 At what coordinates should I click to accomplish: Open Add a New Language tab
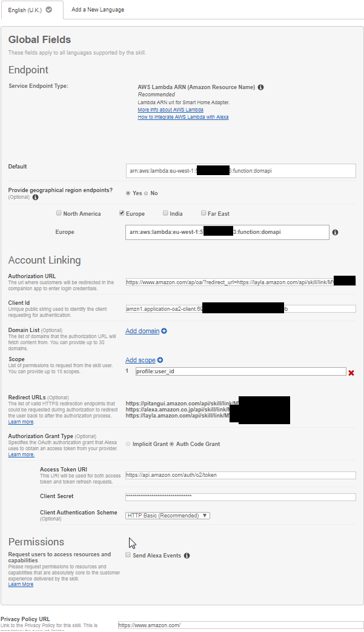98,10
